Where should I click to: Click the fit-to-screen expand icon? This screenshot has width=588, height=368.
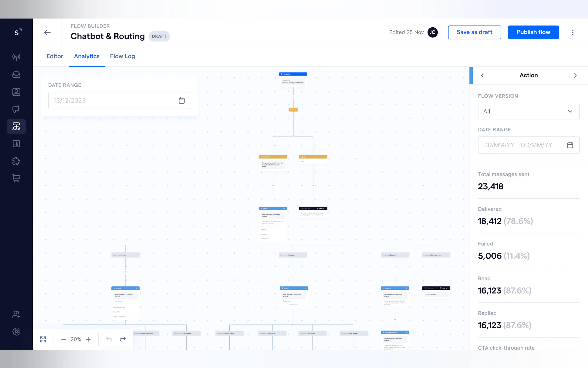tap(43, 339)
